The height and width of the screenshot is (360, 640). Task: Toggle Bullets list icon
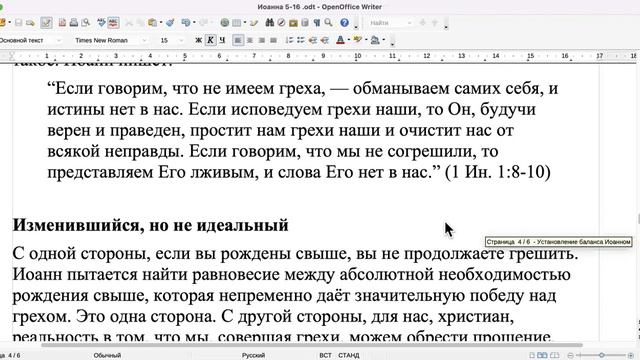301,40
